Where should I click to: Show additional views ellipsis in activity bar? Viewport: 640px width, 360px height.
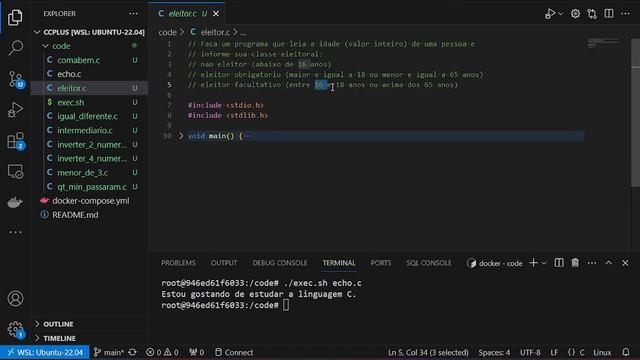(x=15, y=232)
